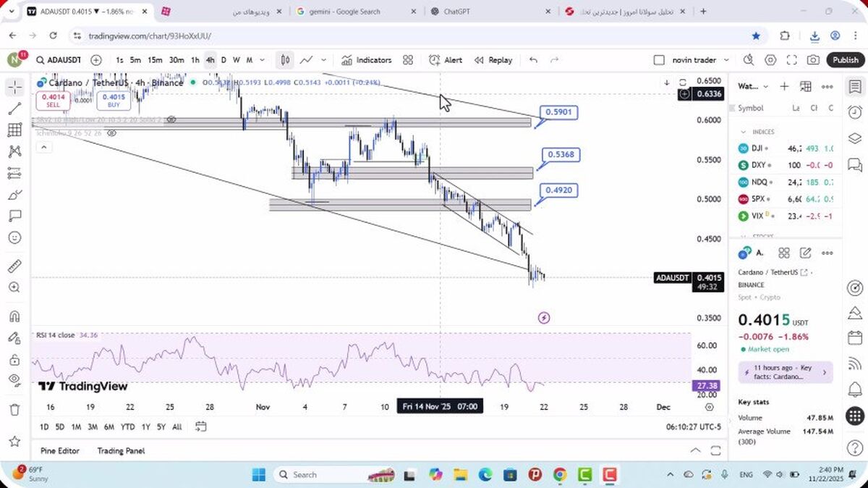Toggle visibility of Ichimoku indicator eye
868x488 pixels.
(111, 133)
